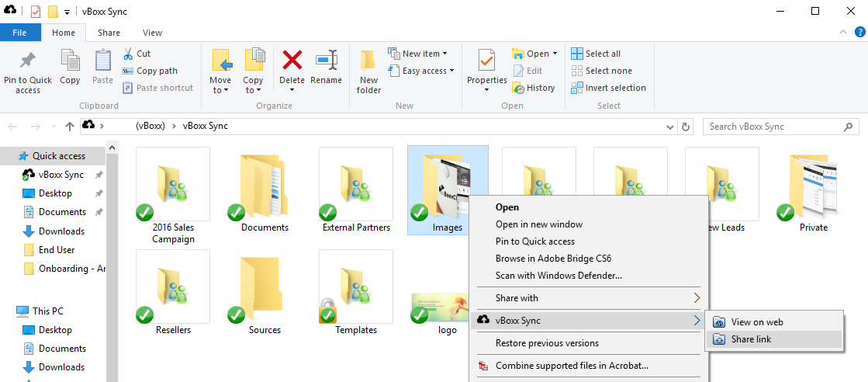The height and width of the screenshot is (382, 868).
Task: Click the Forward navigation arrow
Action: point(36,127)
